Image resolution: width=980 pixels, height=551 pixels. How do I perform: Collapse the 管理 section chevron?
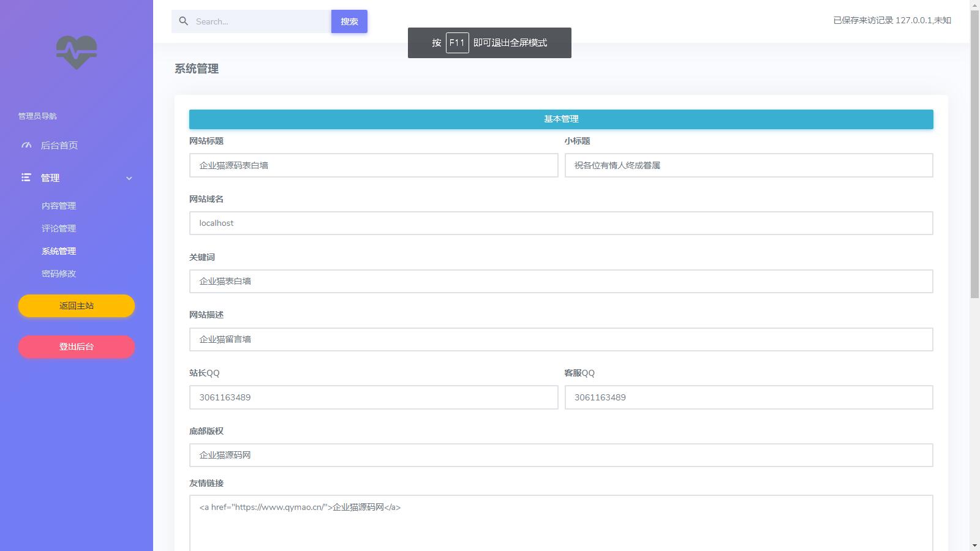click(x=129, y=178)
